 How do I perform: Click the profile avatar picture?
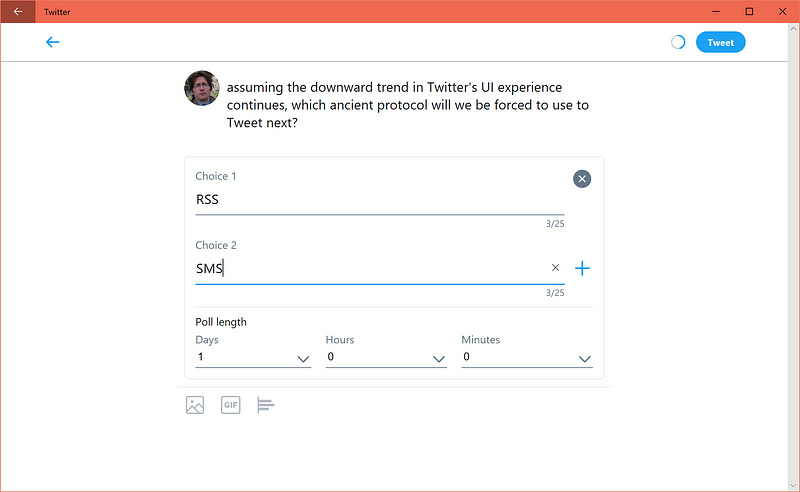tap(202, 88)
